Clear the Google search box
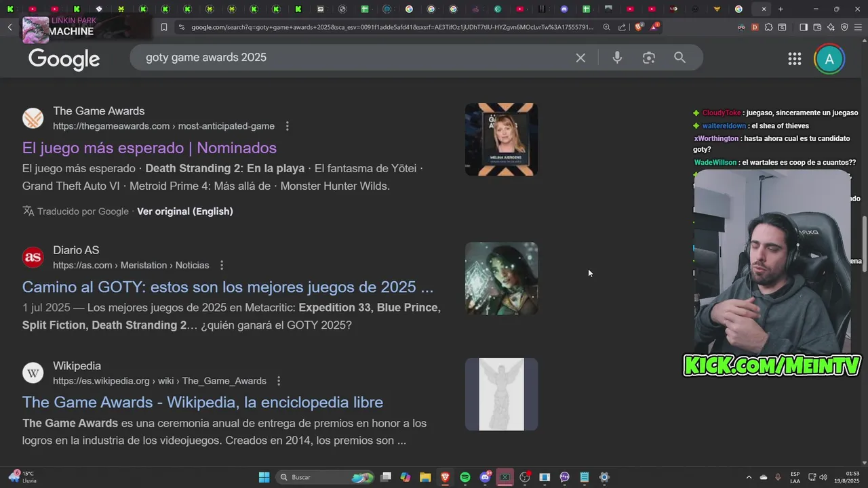Screen dimensions: 868x488 [580, 58]
